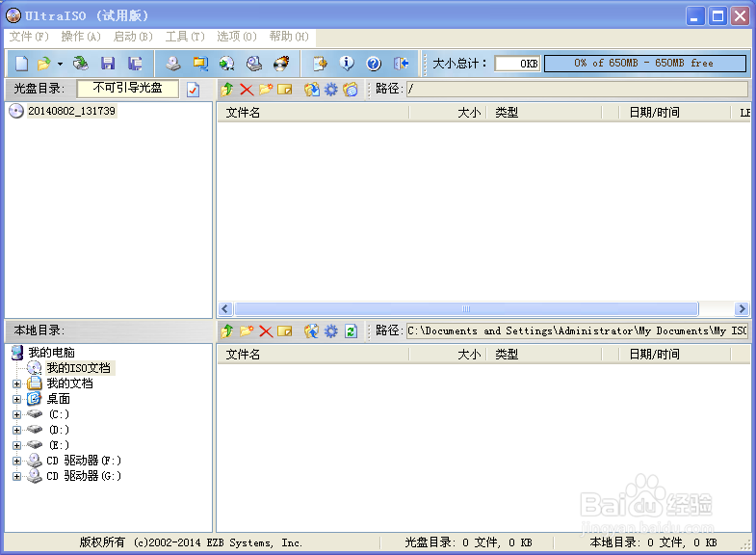Click red X delete in disc directory toolbar
Viewport: 756px width, 555px height.
pos(247,90)
